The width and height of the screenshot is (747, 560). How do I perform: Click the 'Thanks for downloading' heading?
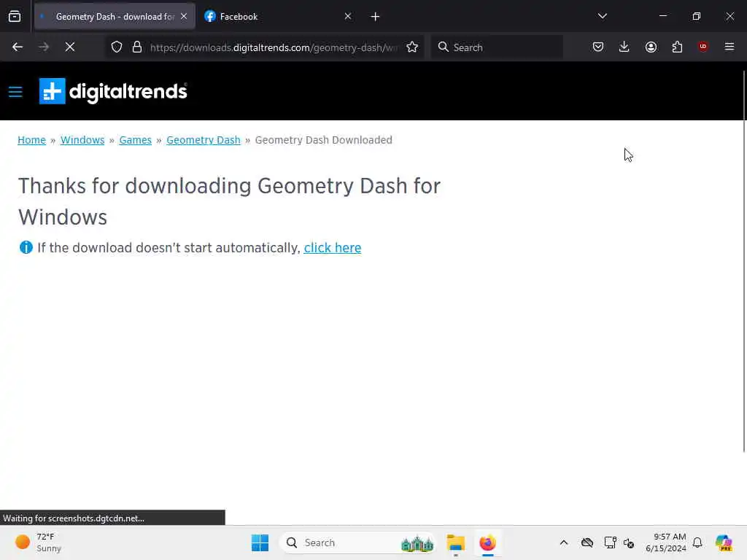pos(229,201)
